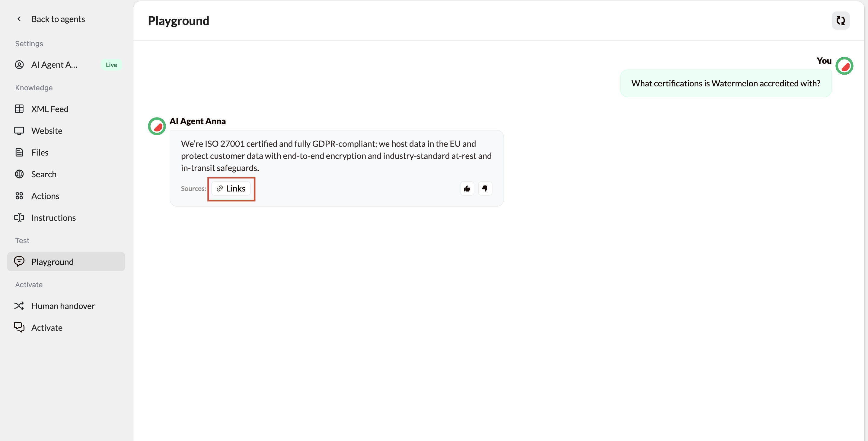
Task: Click your user avatar next to You
Action: pyautogui.click(x=844, y=66)
